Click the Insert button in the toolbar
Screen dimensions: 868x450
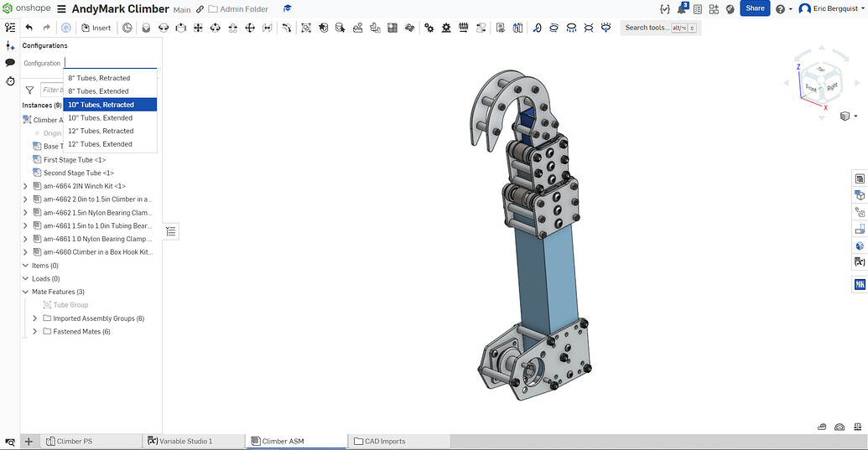click(96, 28)
